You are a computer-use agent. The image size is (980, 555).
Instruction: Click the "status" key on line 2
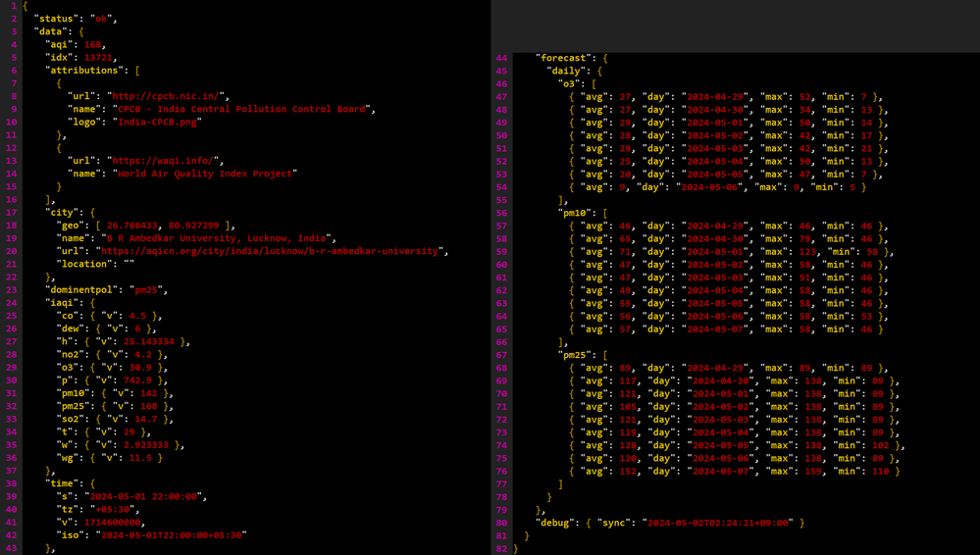click(x=54, y=19)
